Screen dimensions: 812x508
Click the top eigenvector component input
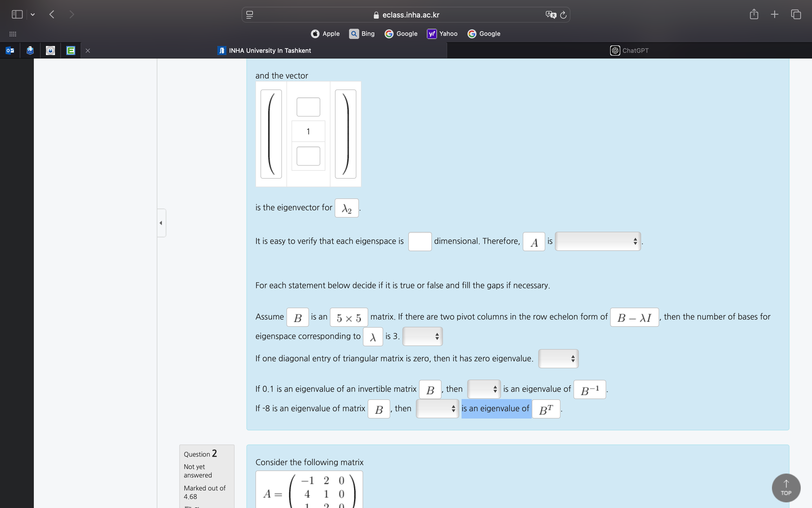pyautogui.click(x=308, y=107)
